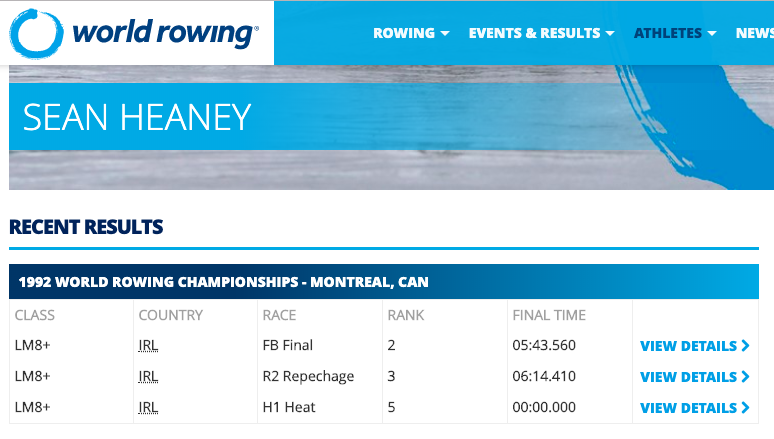Open the News menu item
Screen dimensions: 774x439
[x=755, y=33]
